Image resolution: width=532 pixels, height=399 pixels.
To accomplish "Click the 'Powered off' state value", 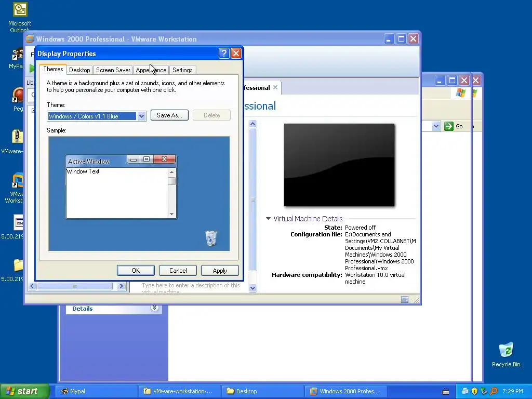I will (361, 228).
